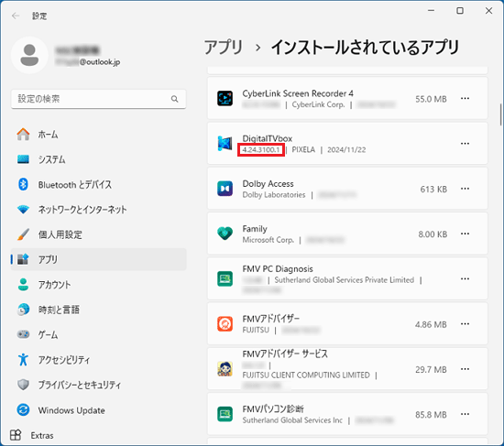Open more options for FMVパソコン診断
This screenshot has height=446, width=504.
click(465, 414)
